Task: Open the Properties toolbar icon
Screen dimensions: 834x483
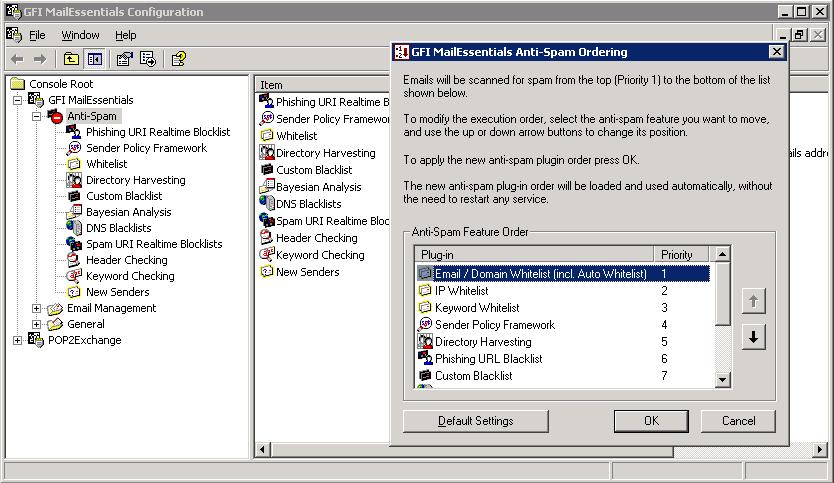Action: tap(124, 60)
